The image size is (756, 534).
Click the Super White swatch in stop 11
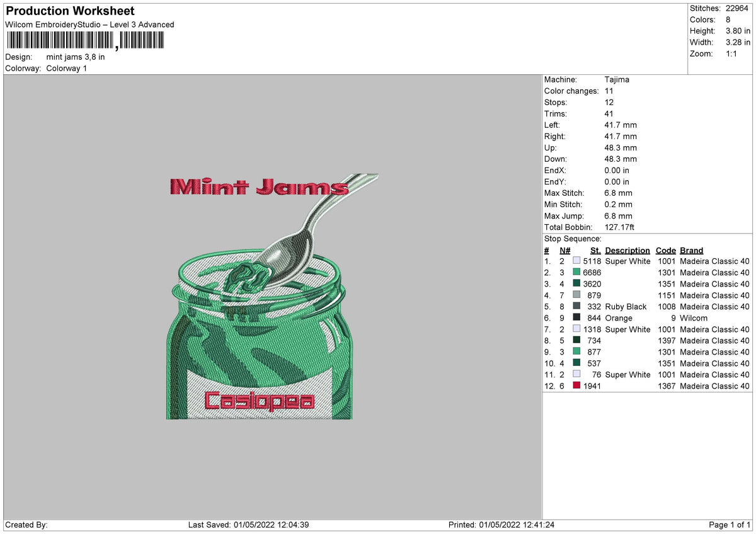(576, 375)
